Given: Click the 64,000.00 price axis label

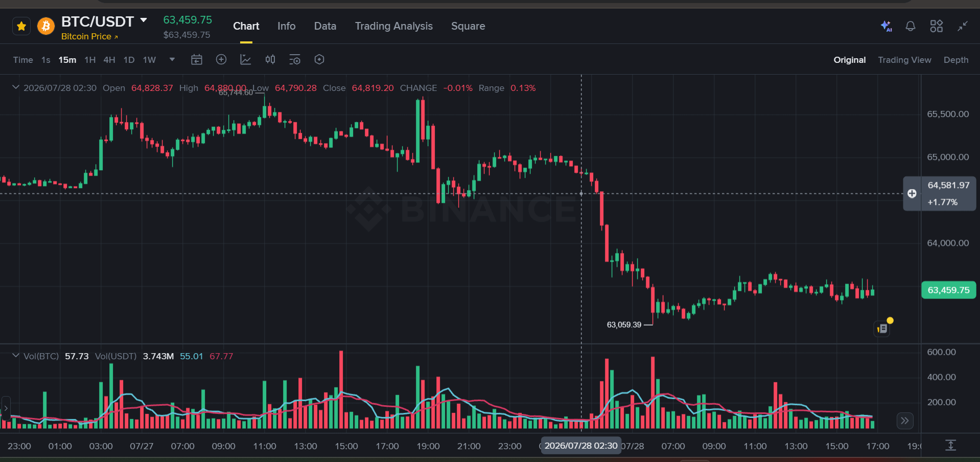Looking at the screenshot, I should click(948, 243).
